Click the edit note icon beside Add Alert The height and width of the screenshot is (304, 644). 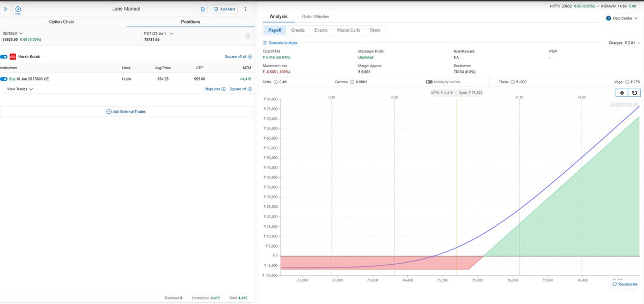tap(203, 9)
